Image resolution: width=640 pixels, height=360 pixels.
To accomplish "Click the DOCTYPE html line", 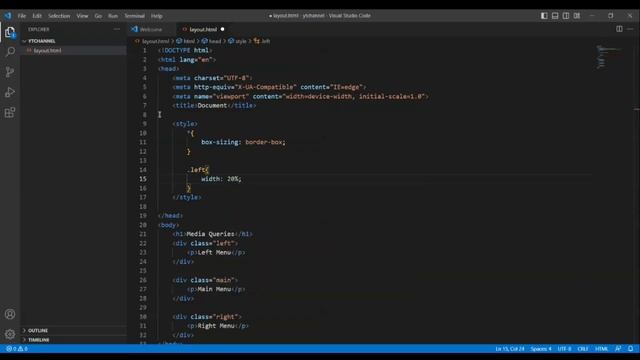I will [185, 50].
